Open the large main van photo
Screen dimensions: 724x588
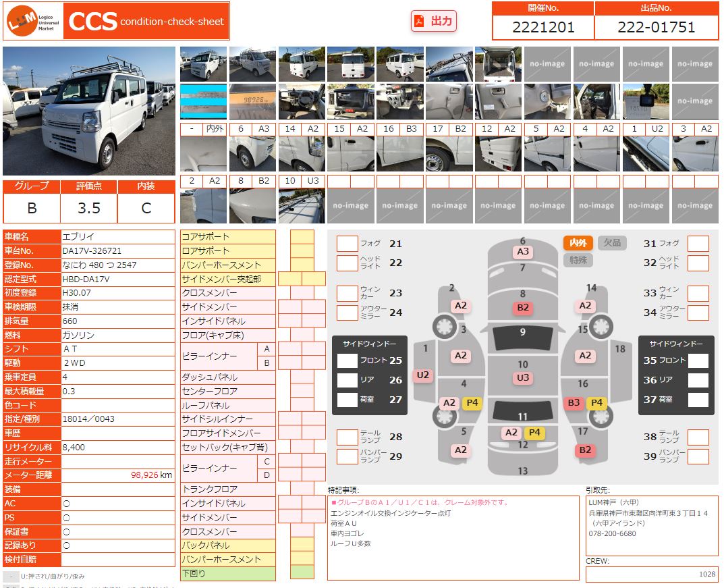(89, 111)
